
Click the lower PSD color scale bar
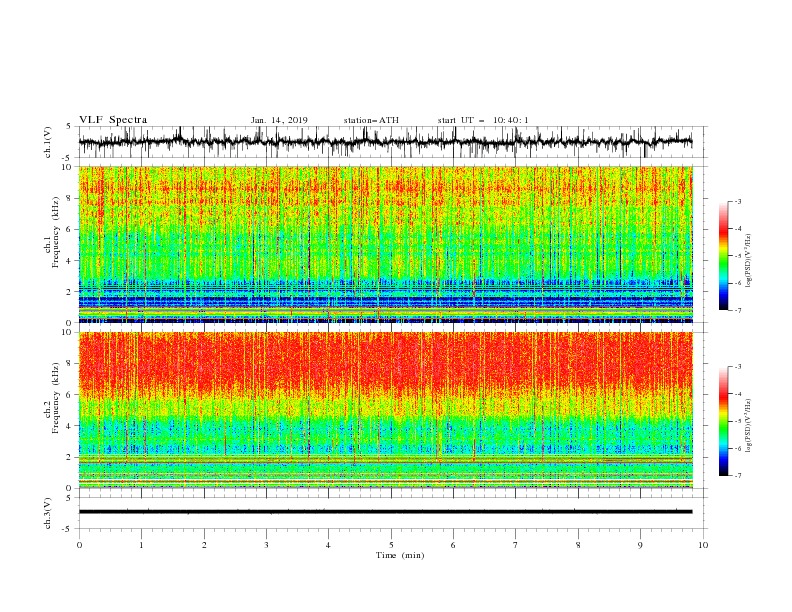click(724, 421)
